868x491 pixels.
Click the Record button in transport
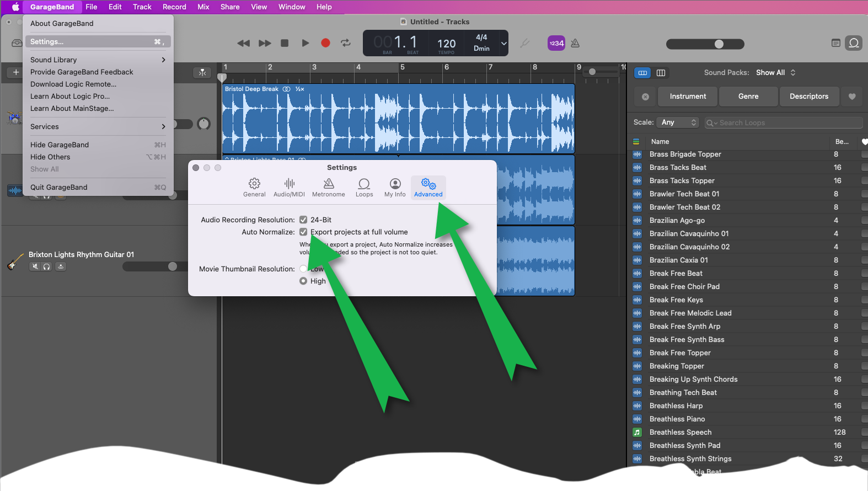pos(325,43)
